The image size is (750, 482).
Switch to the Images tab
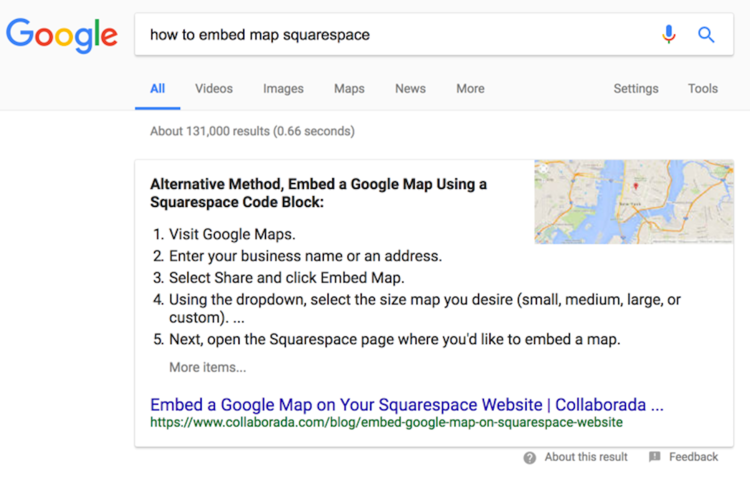pyautogui.click(x=283, y=89)
